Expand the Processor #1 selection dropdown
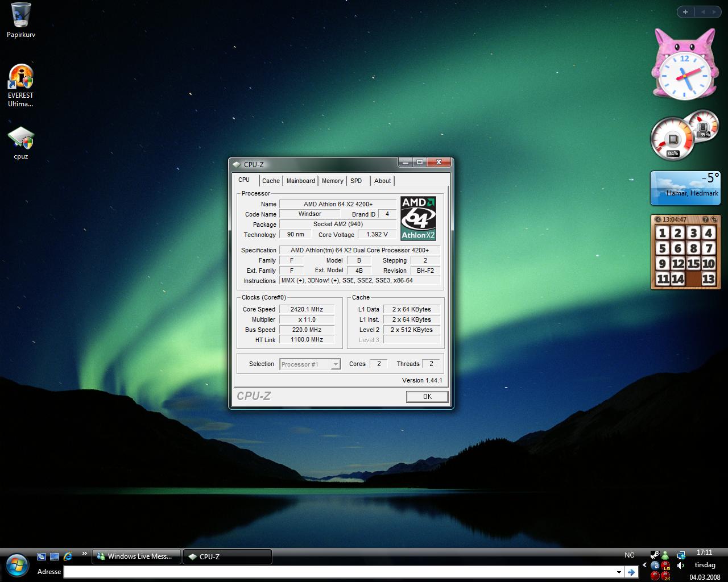Screen dimensions: 728x582 (336, 364)
